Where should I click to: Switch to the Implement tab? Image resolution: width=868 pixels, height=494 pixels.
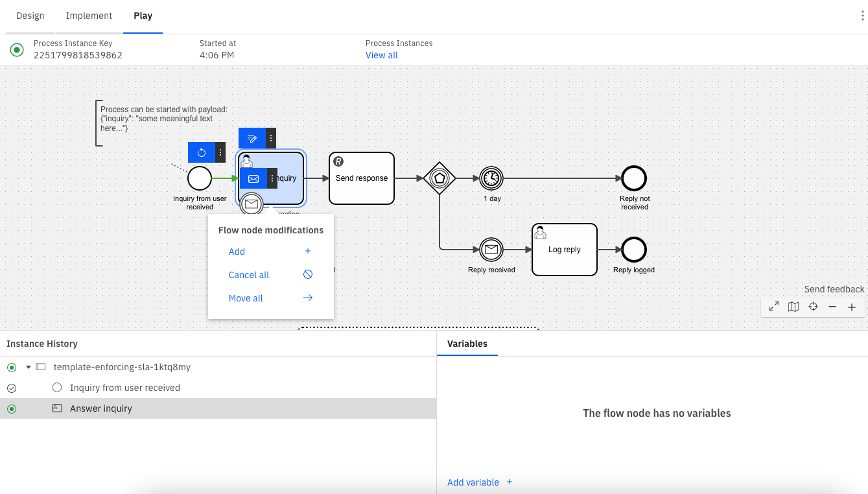pos(89,16)
